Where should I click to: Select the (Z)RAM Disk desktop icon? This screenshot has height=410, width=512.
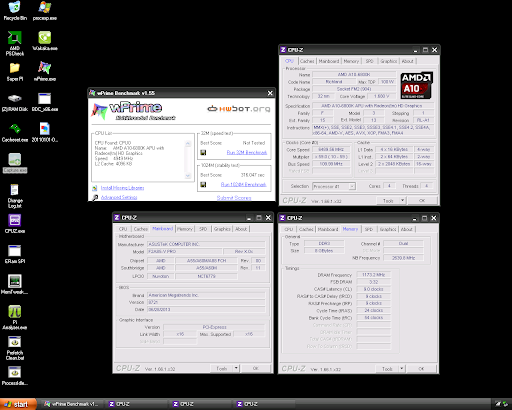pyautogui.click(x=15, y=102)
